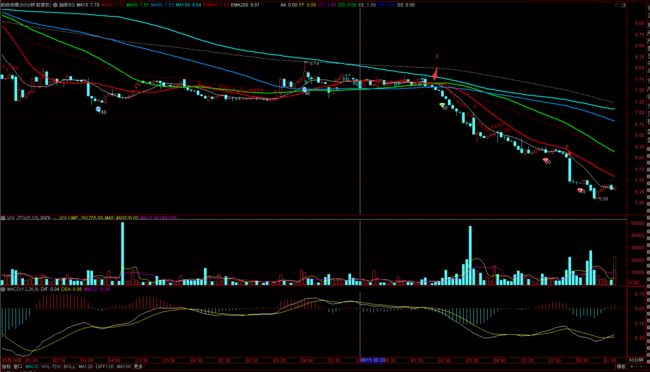Screen dimensions: 650x372
Task: Select the BOLL indicator tab
Action: (70, 367)
